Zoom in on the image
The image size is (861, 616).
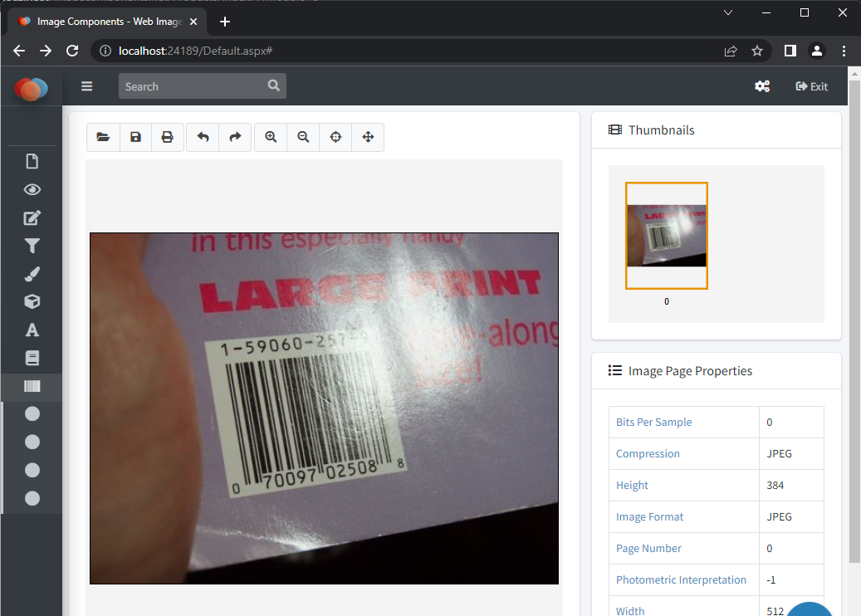point(271,137)
